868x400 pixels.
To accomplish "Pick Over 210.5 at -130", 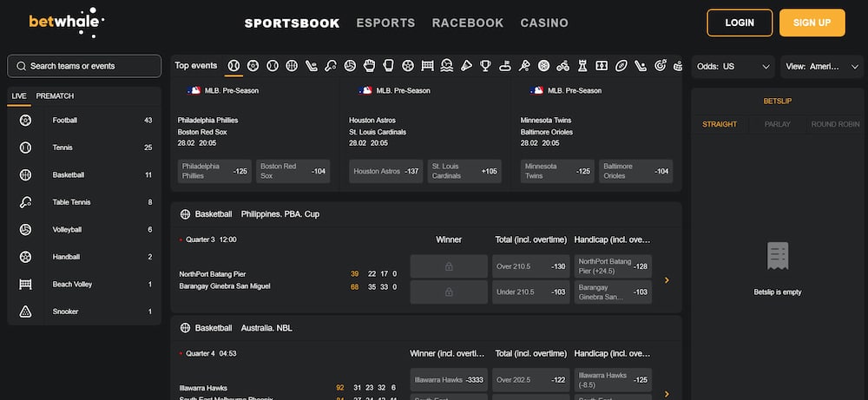I will pyautogui.click(x=531, y=266).
